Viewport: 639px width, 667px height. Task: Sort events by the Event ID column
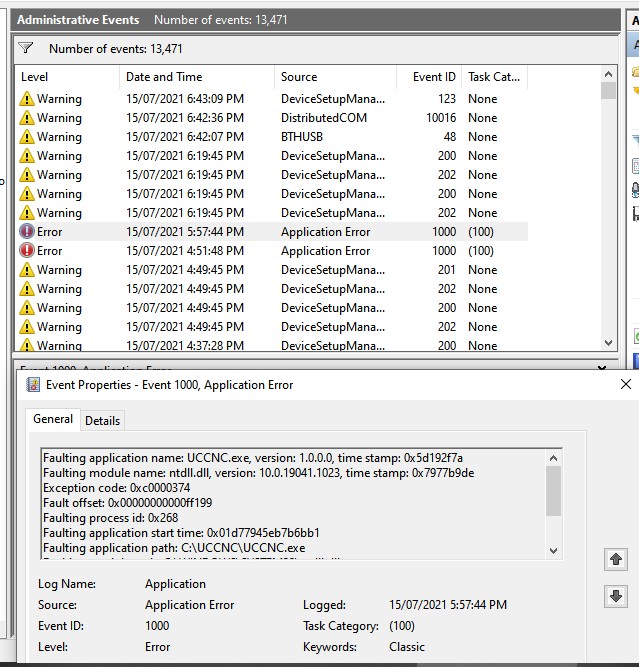[434, 77]
